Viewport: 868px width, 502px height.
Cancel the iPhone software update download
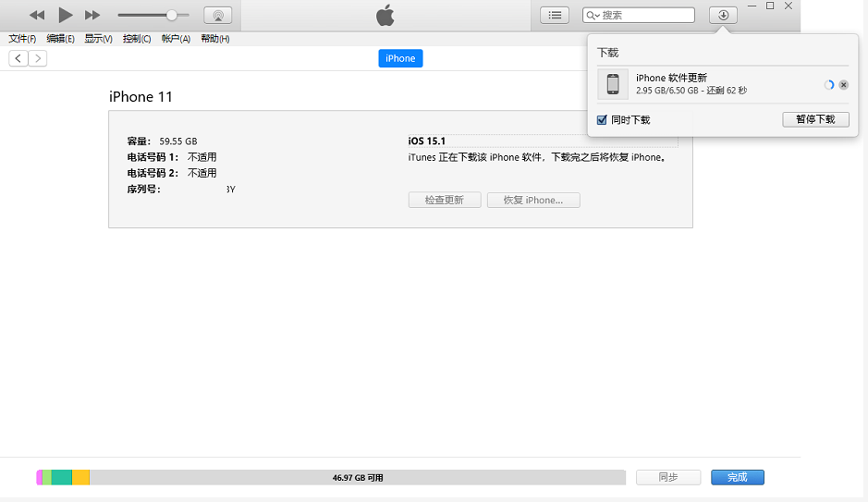tap(843, 85)
